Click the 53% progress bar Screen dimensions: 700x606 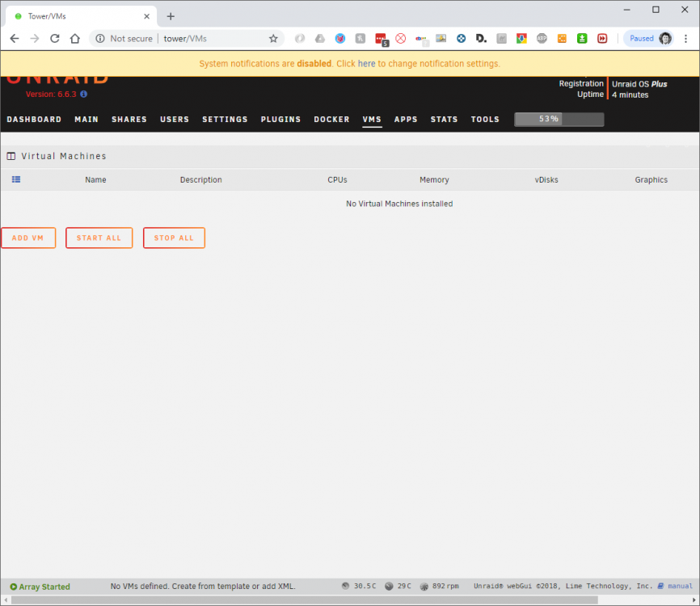pyautogui.click(x=559, y=119)
